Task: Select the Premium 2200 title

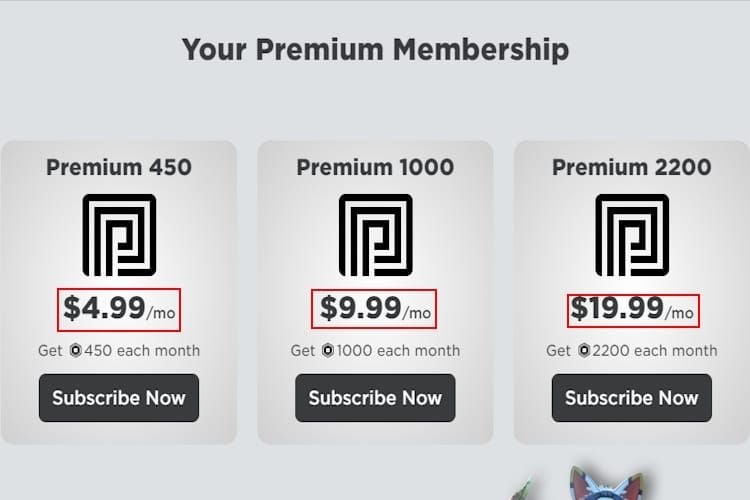Action: point(631,167)
